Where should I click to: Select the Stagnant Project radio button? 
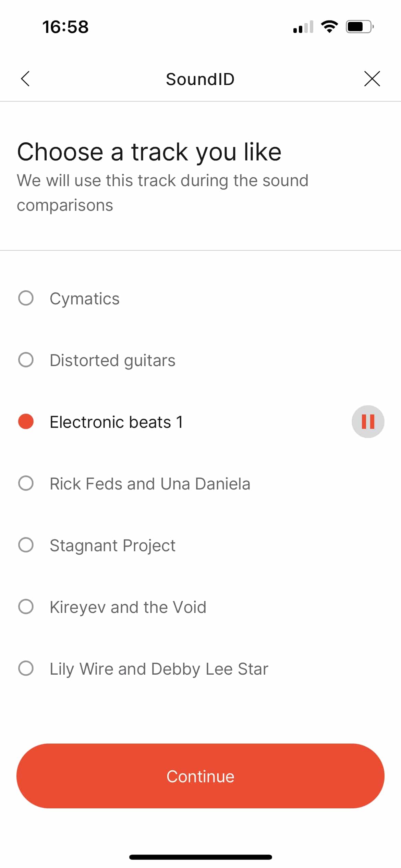[x=26, y=545]
